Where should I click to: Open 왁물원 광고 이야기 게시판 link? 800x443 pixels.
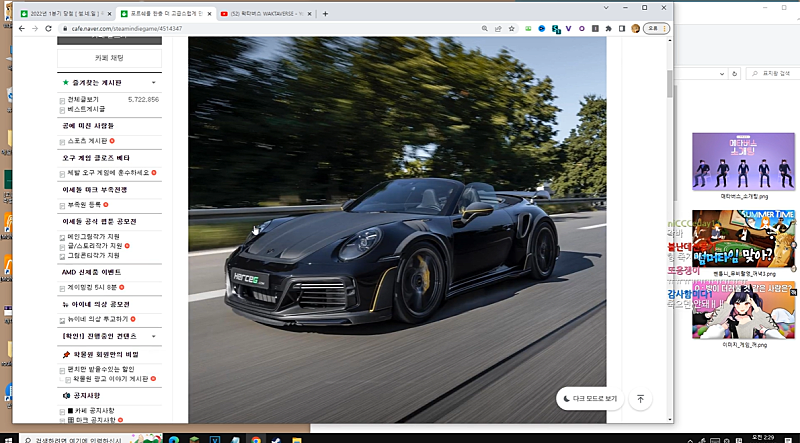pyautogui.click(x=111, y=379)
